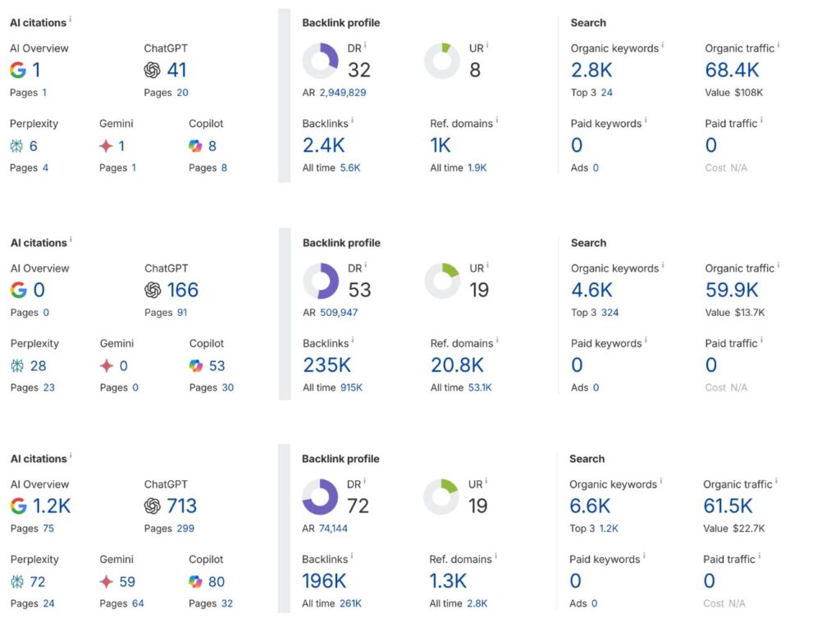840x623 pixels.
Task: Click the DR 72 donut chart
Action: coord(322,495)
